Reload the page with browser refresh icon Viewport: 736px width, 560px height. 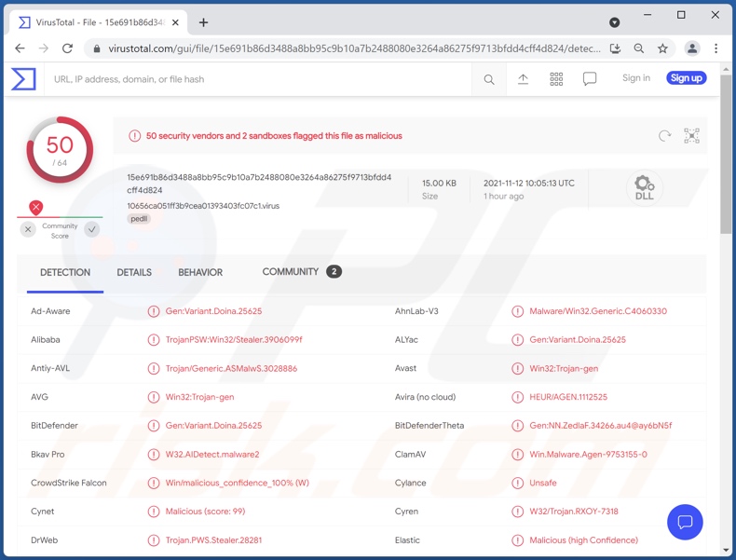(68, 48)
